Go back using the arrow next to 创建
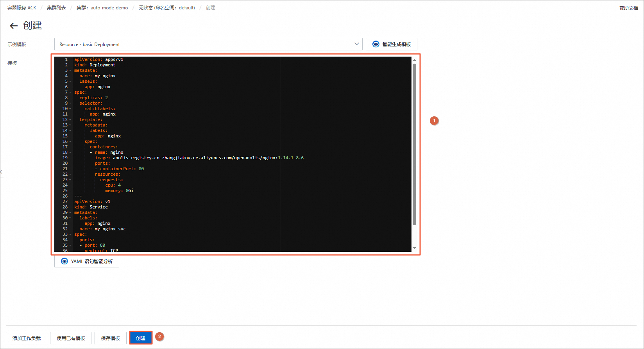The image size is (644, 349). (x=14, y=26)
